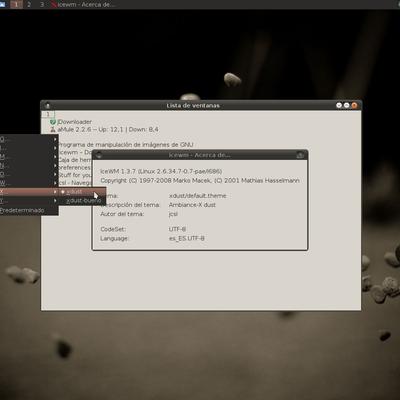Choose the xdust-bueno theme in submenu
400x400 pixels.
point(82,201)
